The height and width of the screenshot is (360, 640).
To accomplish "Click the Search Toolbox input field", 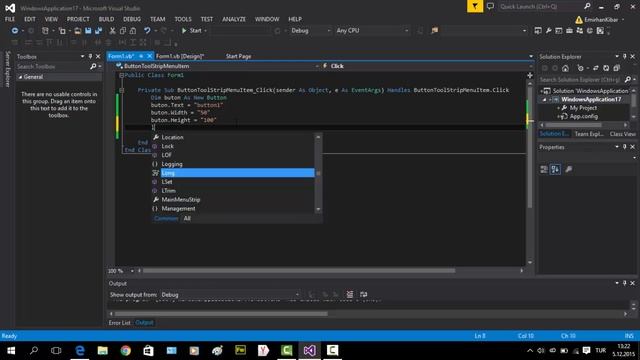I will [53, 67].
